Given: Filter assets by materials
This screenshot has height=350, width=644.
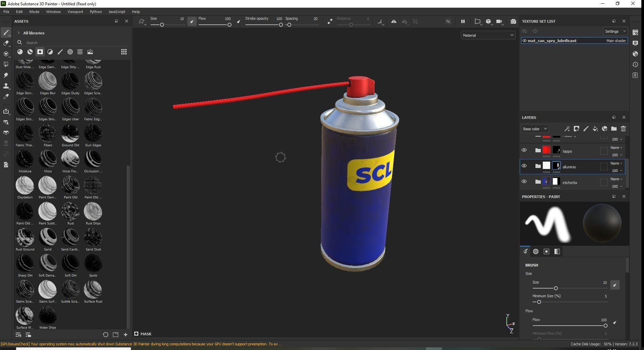Looking at the screenshot, I should [x=20, y=52].
